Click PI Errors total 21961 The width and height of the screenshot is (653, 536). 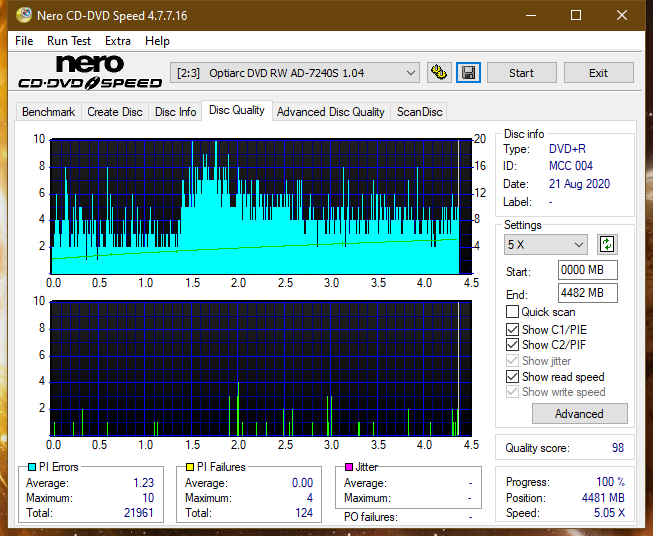139,513
